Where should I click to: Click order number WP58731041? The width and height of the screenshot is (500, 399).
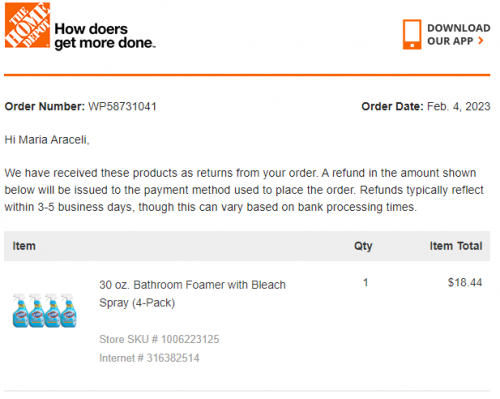(x=122, y=106)
